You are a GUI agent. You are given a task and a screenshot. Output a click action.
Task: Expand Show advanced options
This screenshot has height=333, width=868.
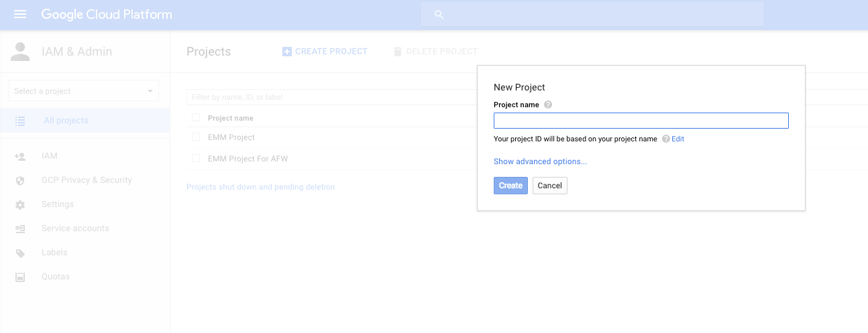pyautogui.click(x=540, y=161)
